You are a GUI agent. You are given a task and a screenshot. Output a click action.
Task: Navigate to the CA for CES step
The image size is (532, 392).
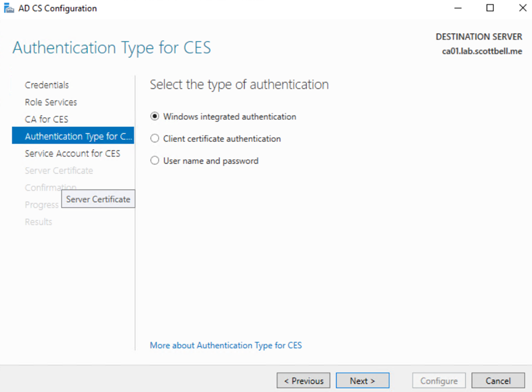[x=46, y=119]
